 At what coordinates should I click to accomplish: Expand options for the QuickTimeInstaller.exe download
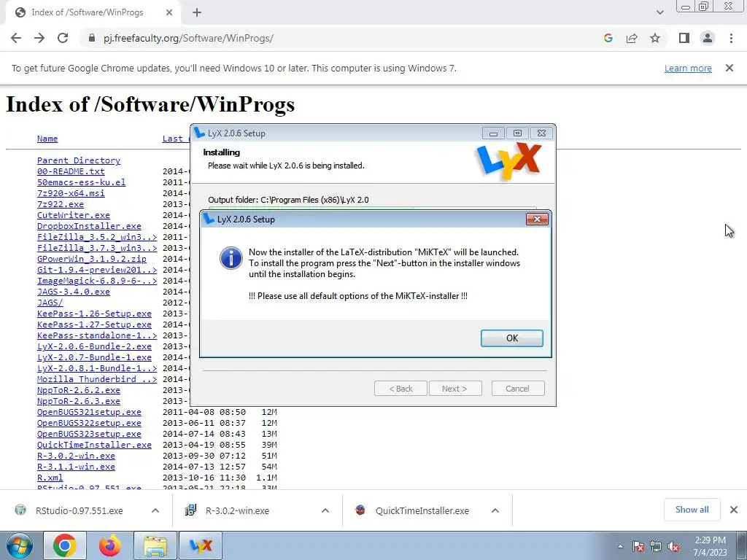(x=495, y=510)
